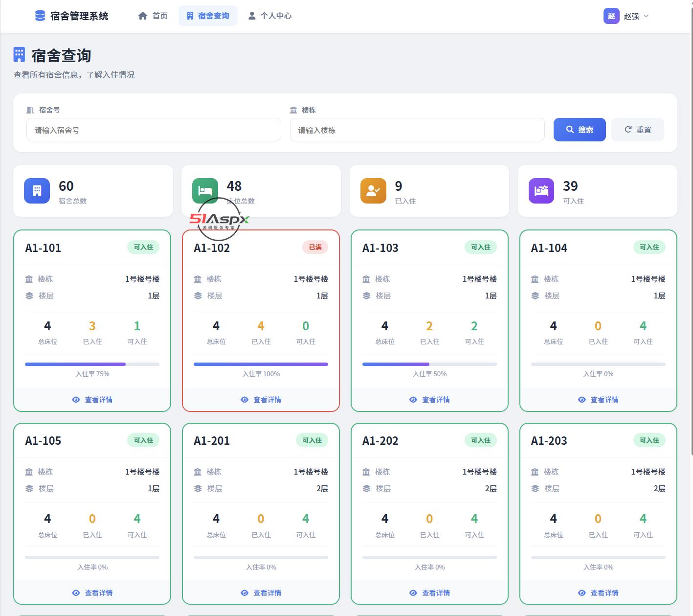View details of dormitory A1-104

coord(599,400)
